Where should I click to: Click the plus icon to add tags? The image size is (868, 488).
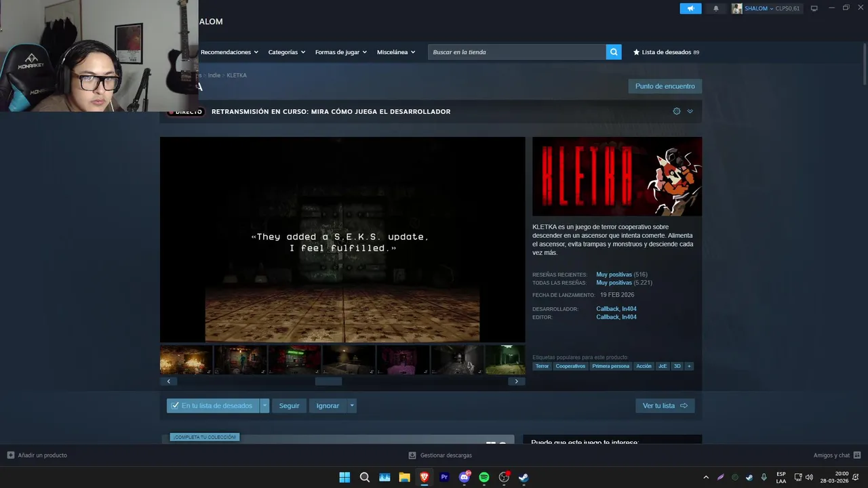[689, 366]
